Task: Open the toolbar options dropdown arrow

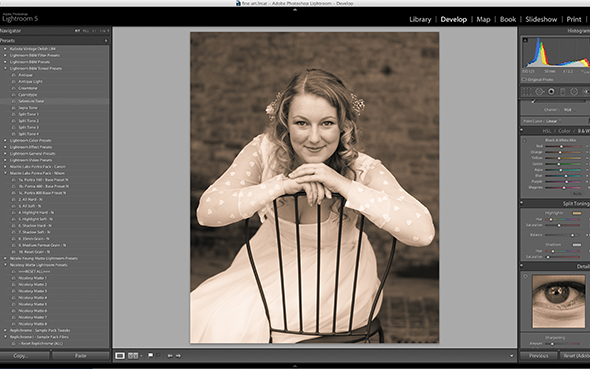Action: click(x=511, y=356)
